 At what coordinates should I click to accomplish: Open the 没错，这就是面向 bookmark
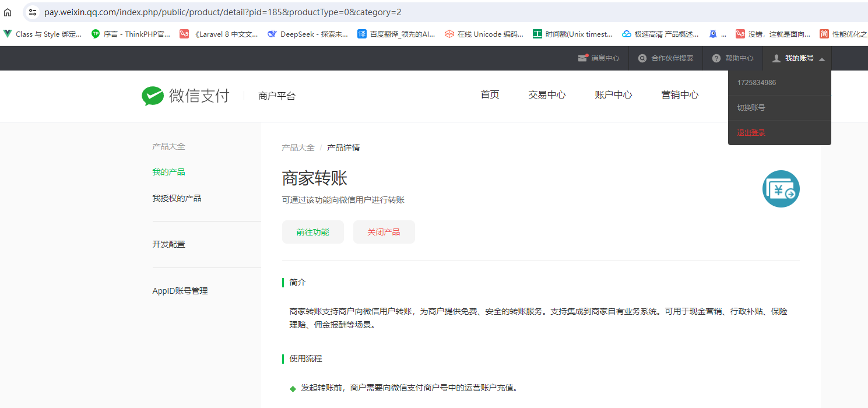click(773, 34)
